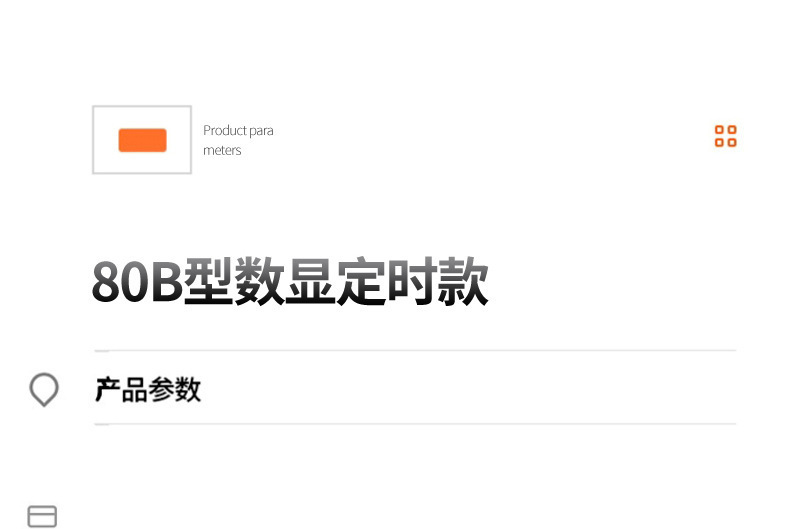This screenshot has width=790, height=529.
Task: Click the orange four-squares grid icon
Action: (726, 136)
